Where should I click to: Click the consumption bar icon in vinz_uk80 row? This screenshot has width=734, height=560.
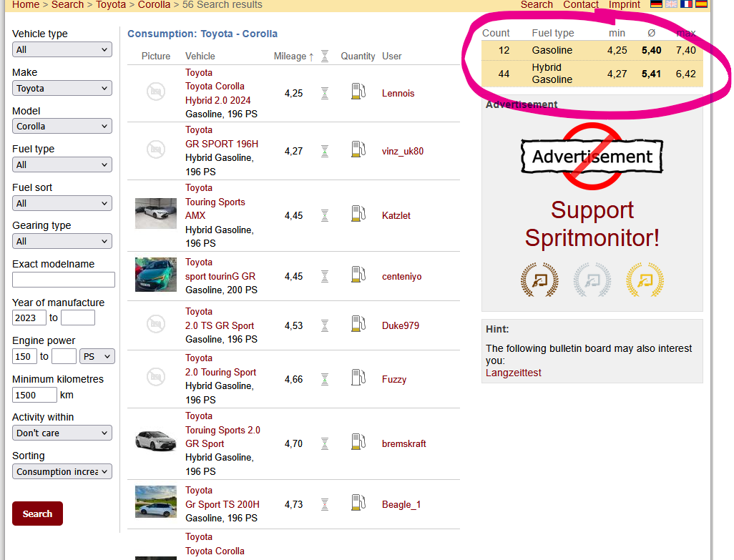(325, 151)
